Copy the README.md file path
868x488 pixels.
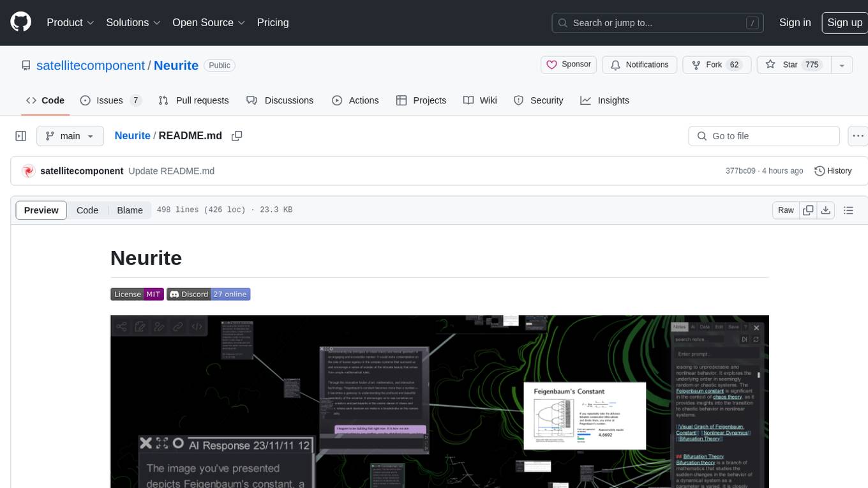[237, 136]
